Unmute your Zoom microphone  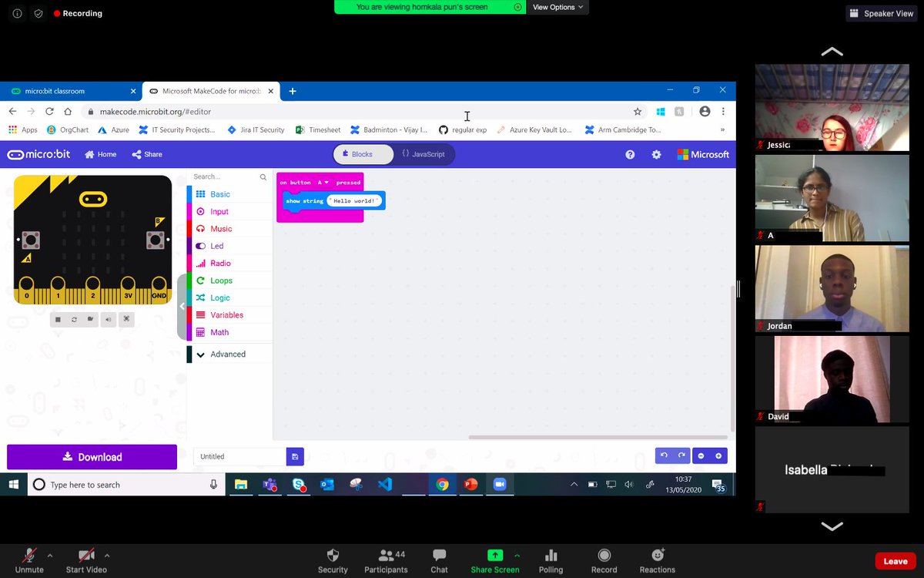29,560
